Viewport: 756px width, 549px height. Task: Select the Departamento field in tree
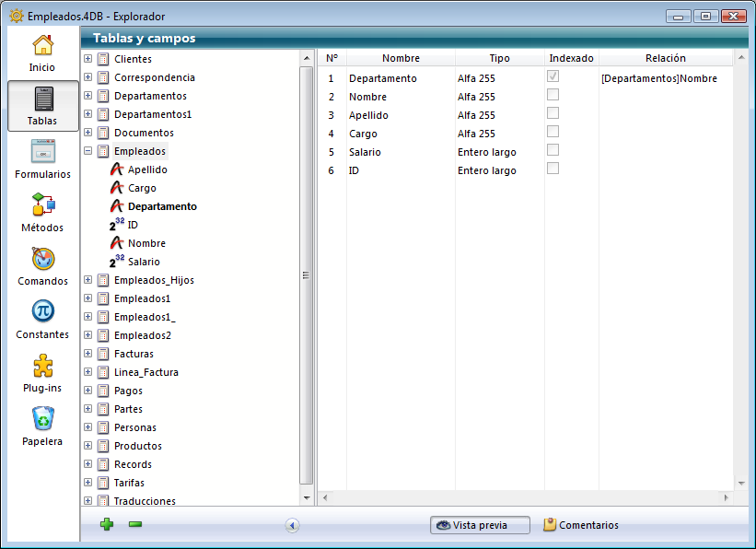coord(162,206)
